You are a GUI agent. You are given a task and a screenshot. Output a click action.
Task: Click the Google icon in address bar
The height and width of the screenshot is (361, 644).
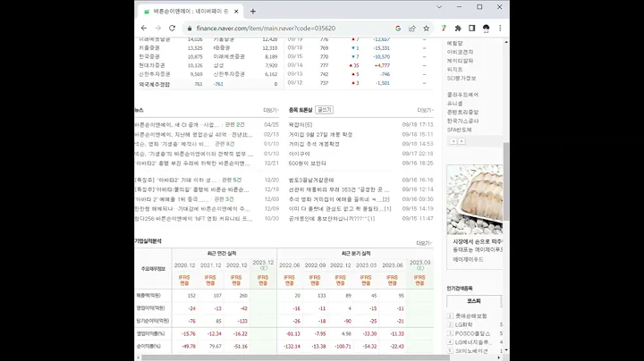click(x=398, y=28)
